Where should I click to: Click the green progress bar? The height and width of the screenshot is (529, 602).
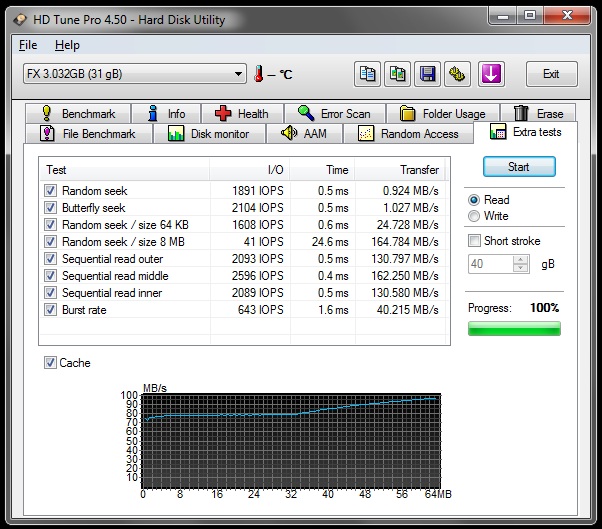(514, 328)
